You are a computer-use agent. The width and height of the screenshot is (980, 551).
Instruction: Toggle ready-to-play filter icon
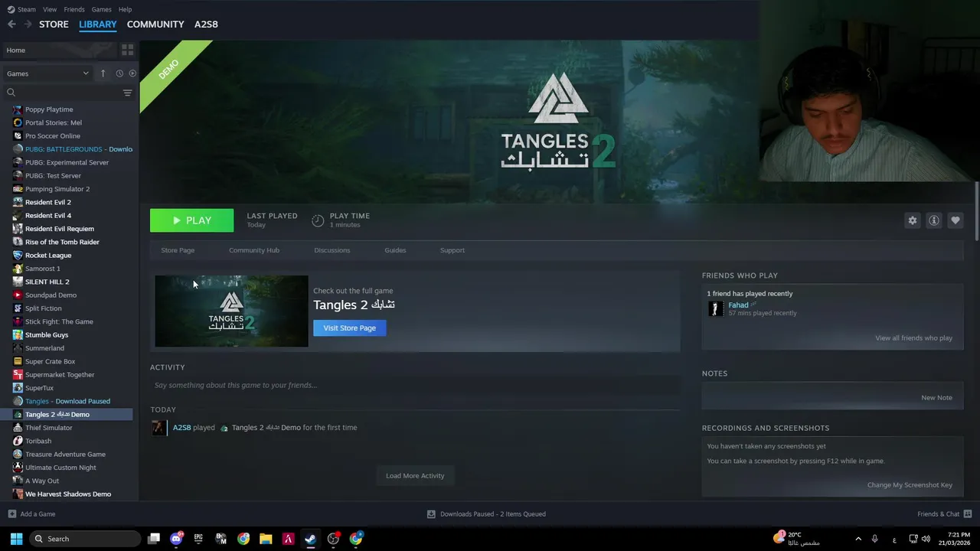click(132, 73)
